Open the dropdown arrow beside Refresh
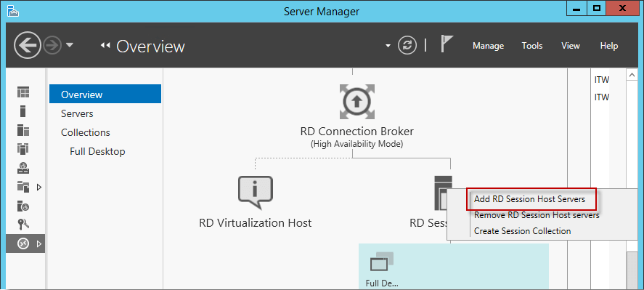This screenshot has width=644, height=290. [388, 46]
